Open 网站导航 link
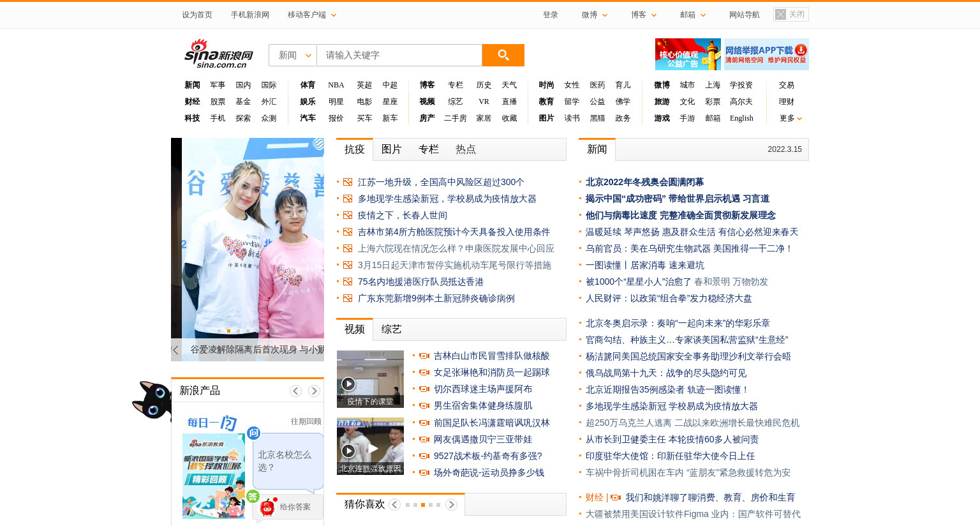 745,15
